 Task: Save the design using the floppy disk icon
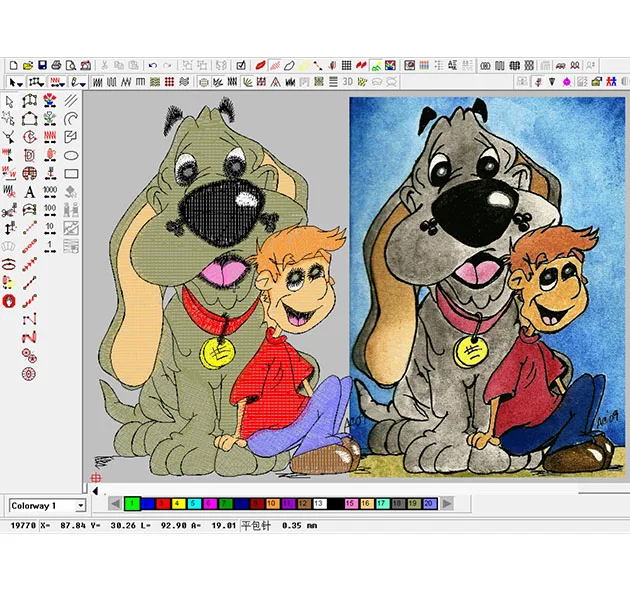(42, 65)
